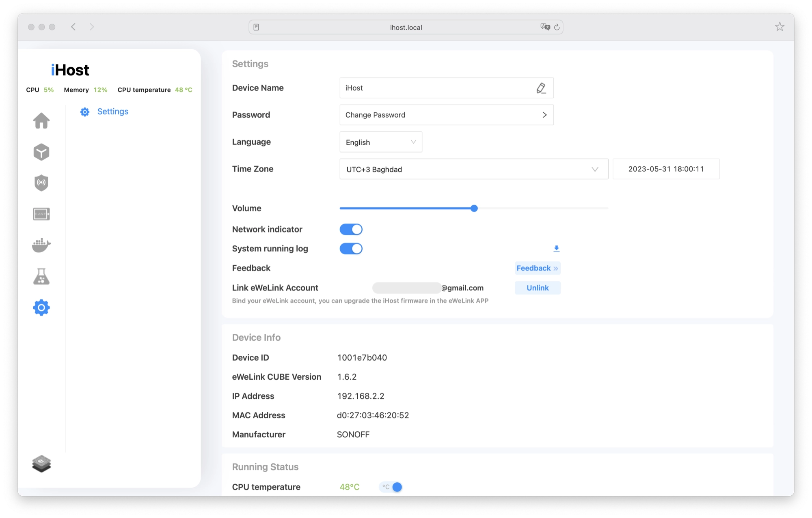The image size is (812, 518).
Task: Click the Unlink eWeLink account button
Action: (538, 288)
